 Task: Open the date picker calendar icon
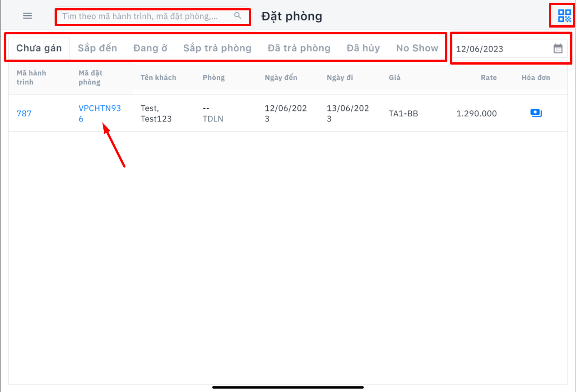click(558, 49)
